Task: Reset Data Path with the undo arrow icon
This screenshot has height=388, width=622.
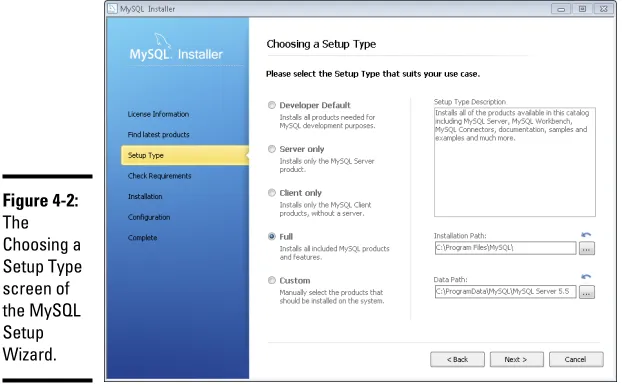Action: [586, 277]
